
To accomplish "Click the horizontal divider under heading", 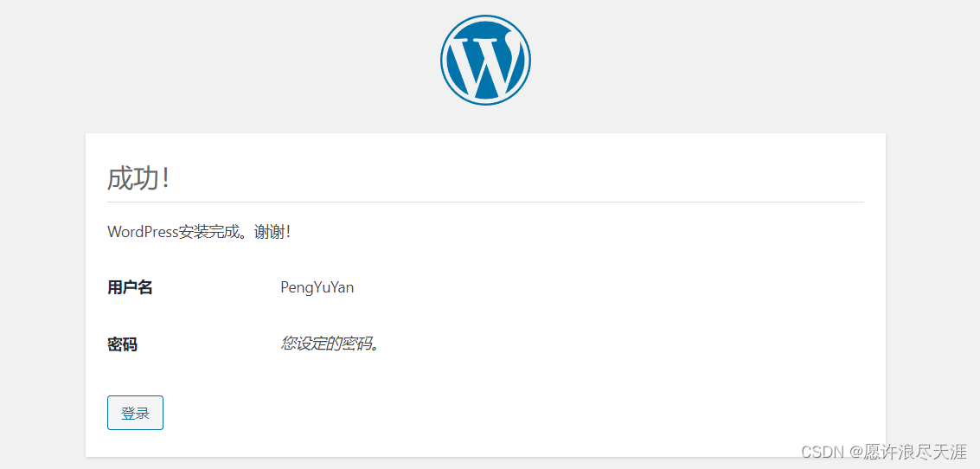I will click(x=485, y=202).
